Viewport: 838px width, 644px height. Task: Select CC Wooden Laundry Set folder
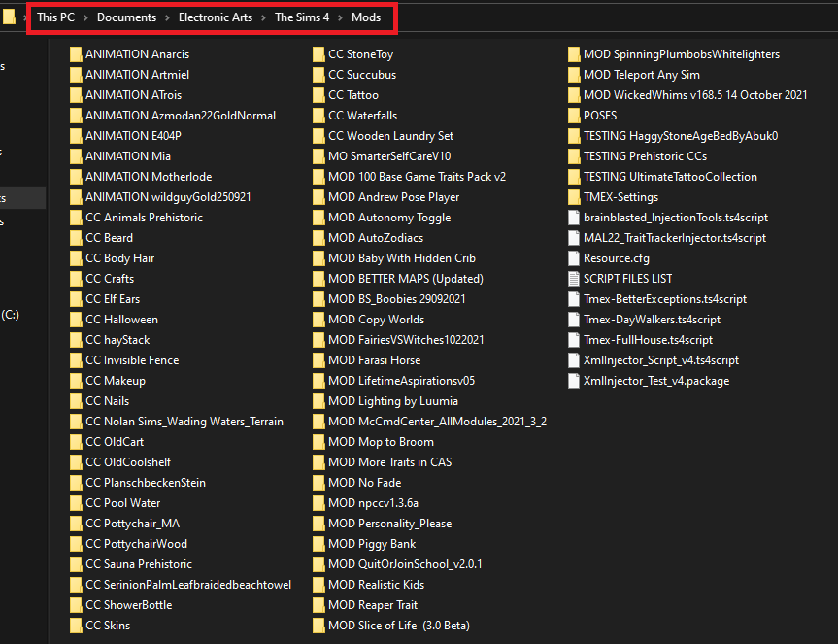coord(384,136)
